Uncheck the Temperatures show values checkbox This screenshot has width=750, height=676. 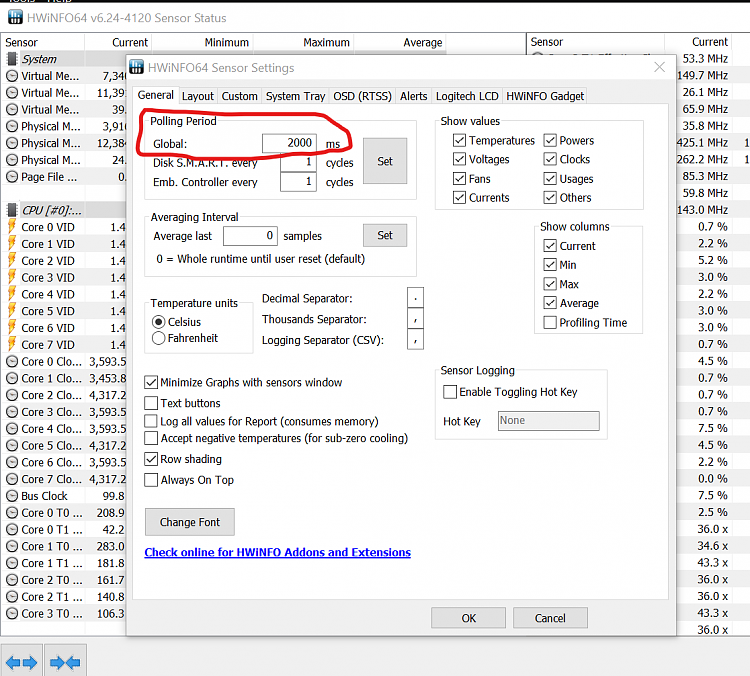[x=459, y=140]
